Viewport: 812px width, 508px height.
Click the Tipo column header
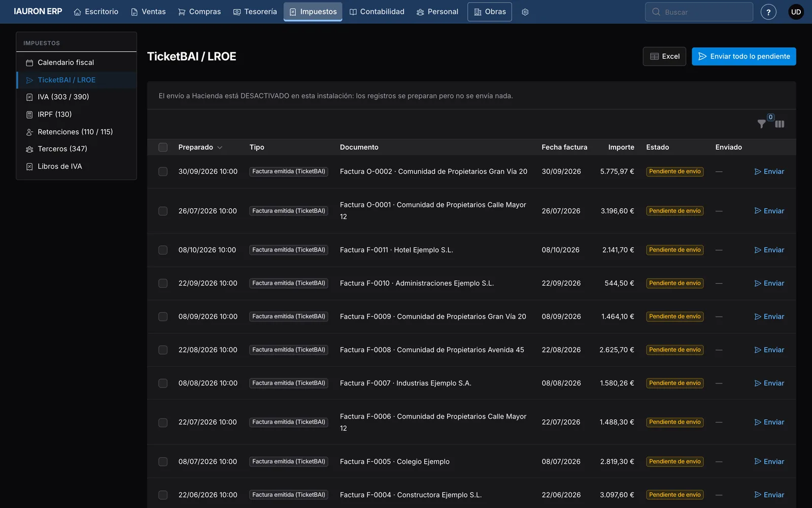tap(257, 147)
